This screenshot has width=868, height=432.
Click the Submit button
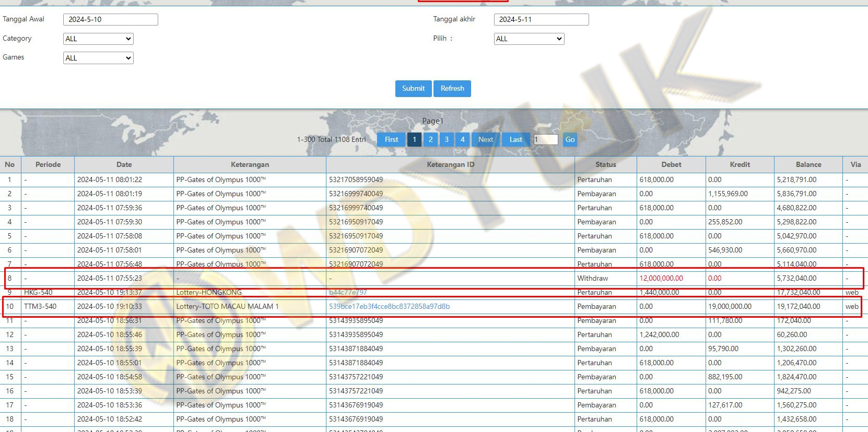click(413, 88)
